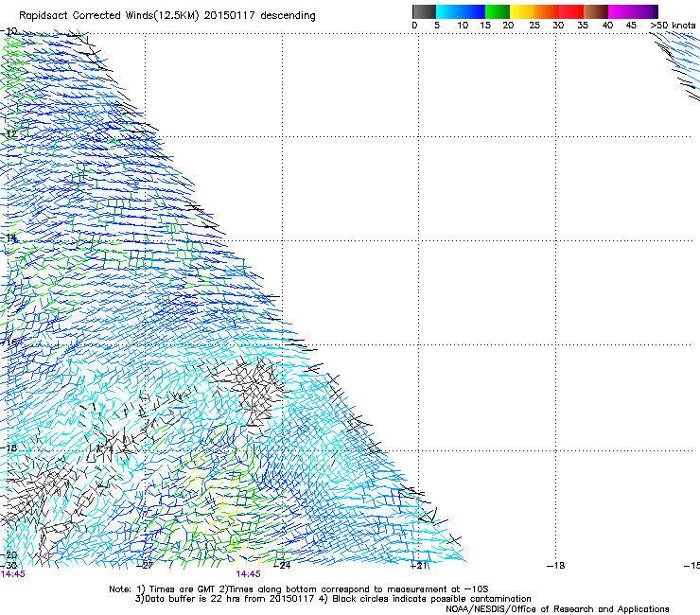Click the -27 longitude axis label

coord(145,566)
